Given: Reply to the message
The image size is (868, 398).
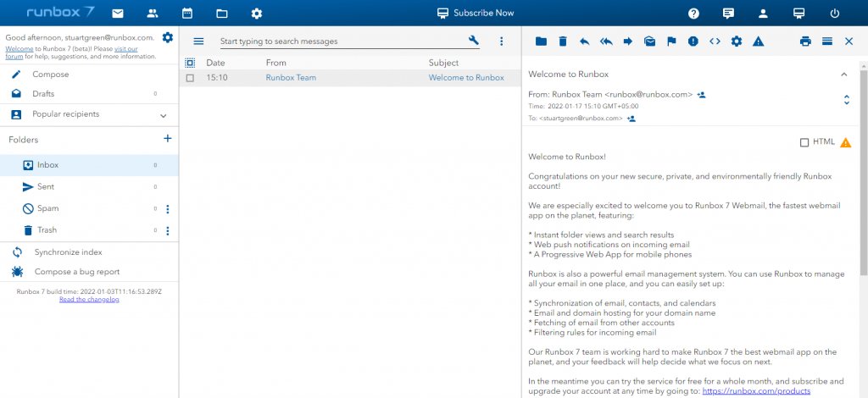Looking at the screenshot, I should [x=585, y=41].
